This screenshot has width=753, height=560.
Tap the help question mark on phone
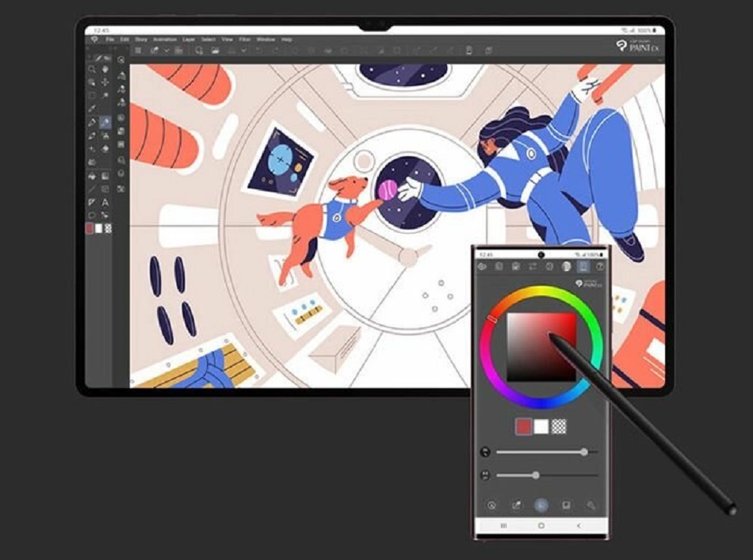(600, 267)
